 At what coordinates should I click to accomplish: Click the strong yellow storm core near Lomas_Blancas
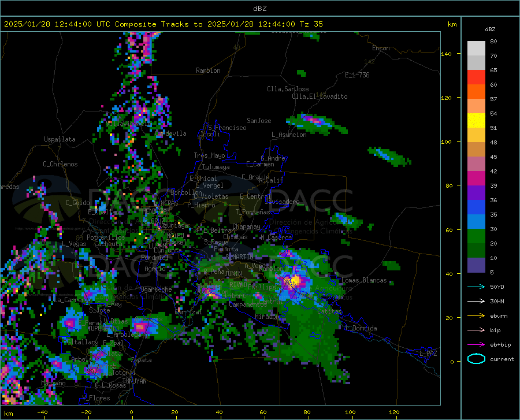pos(294,281)
